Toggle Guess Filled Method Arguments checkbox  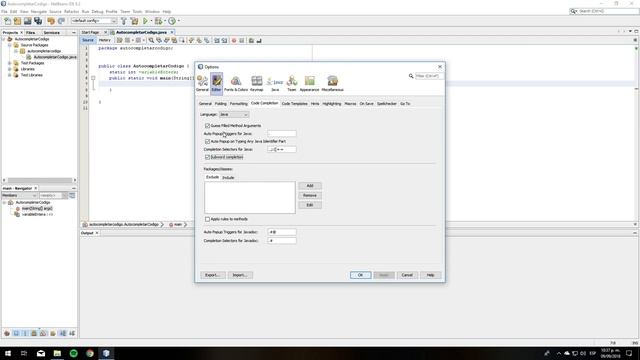(x=207, y=126)
